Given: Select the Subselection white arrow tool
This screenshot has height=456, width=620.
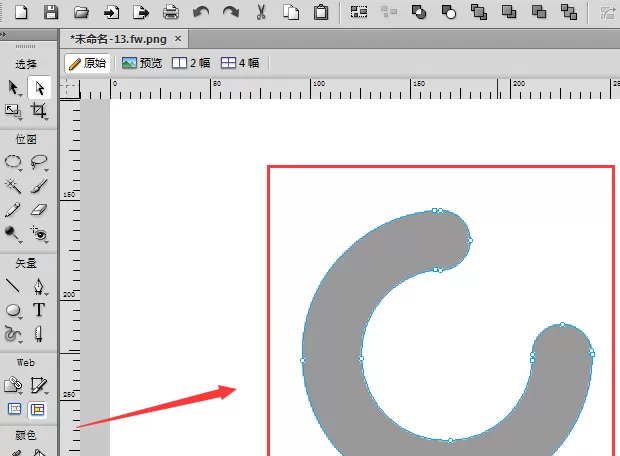Looking at the screenshot, I should coord(39,87).
